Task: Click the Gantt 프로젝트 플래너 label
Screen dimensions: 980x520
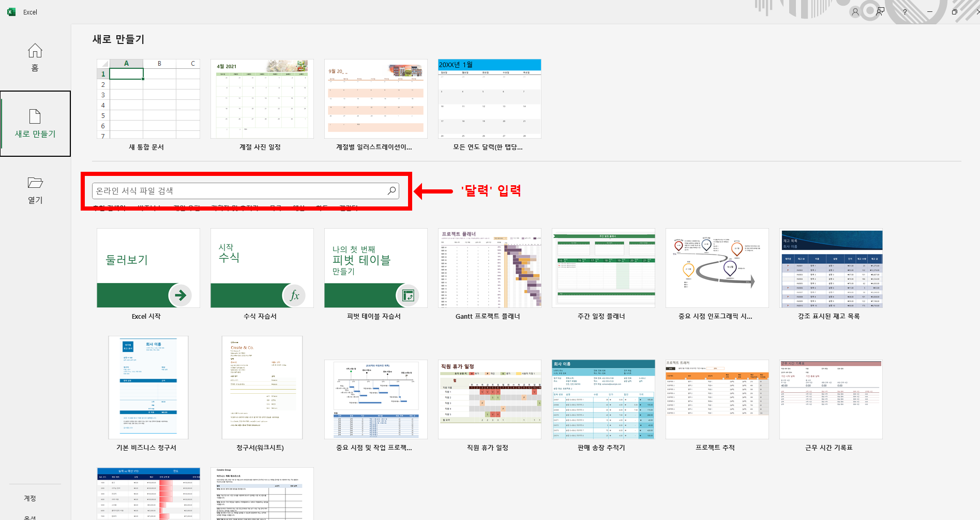Action: 488,316
